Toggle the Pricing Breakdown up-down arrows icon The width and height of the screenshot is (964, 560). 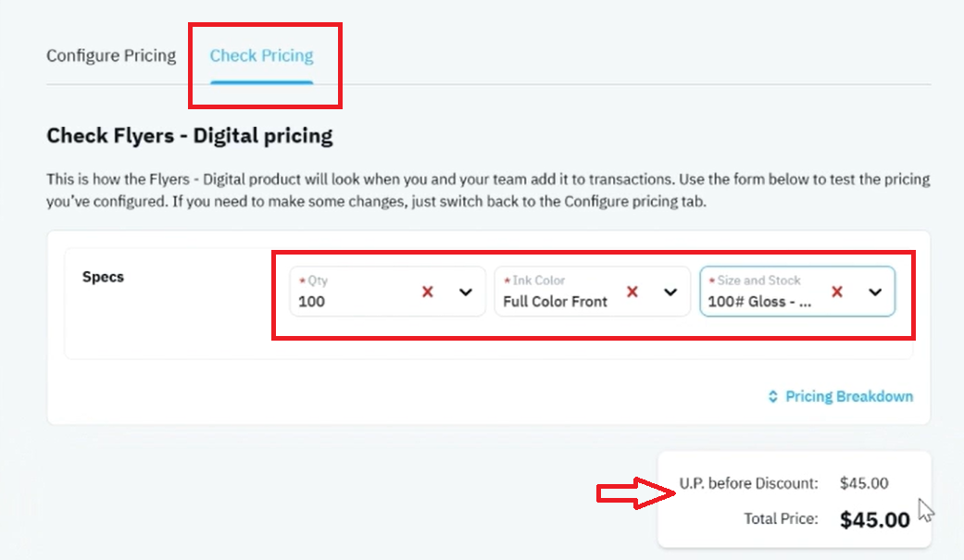[x=773, y=396]
